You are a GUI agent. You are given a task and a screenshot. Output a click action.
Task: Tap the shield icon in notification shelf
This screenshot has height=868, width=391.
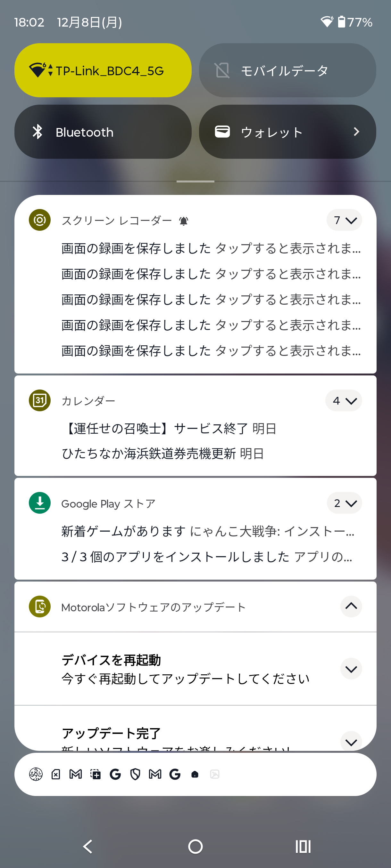[135, 774]
